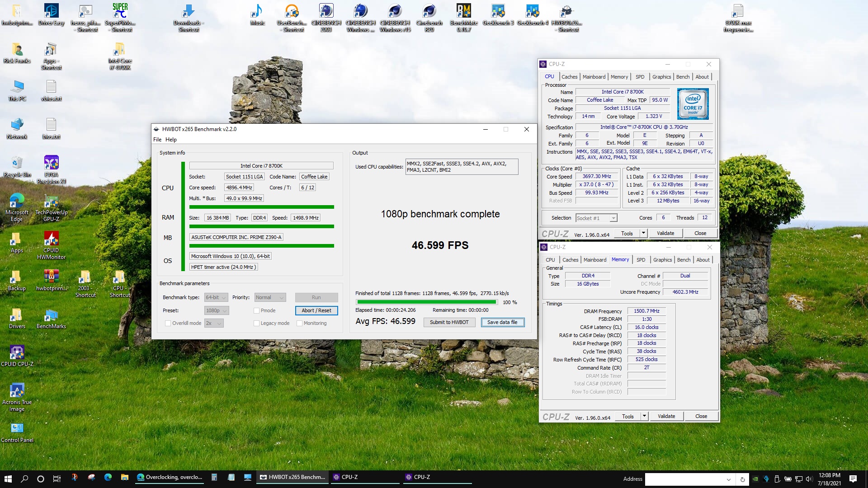Open the Benchmark type 64-bit dropdown
This screenshot has height=488, width=868.
[x=216, y=297]
